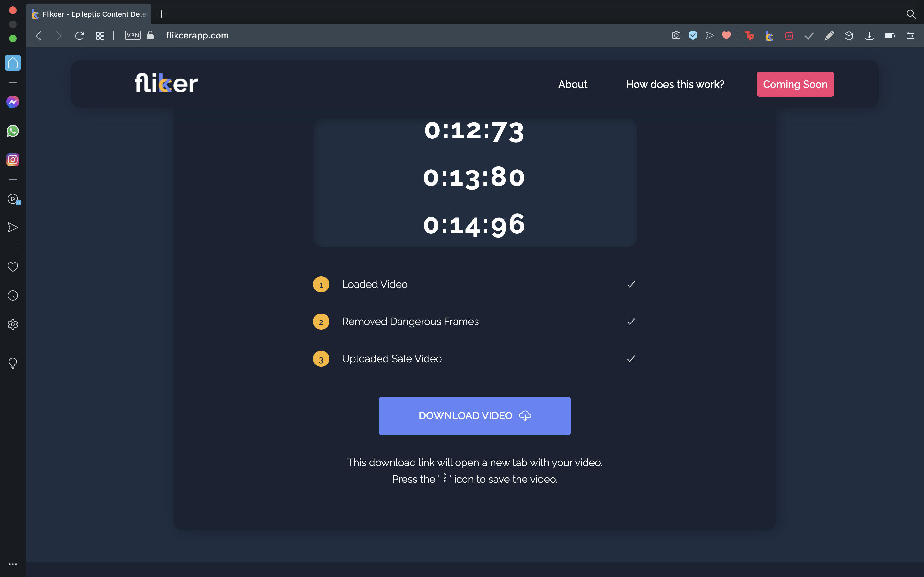This screenshot has width=924, height=577.
Task: Open WhatsApp sidebar panel
Action: click(13, 131)
